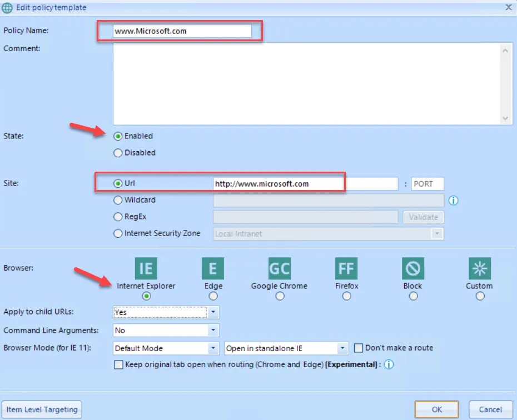Open info icon beside Experimental option

tap(389, 364)
